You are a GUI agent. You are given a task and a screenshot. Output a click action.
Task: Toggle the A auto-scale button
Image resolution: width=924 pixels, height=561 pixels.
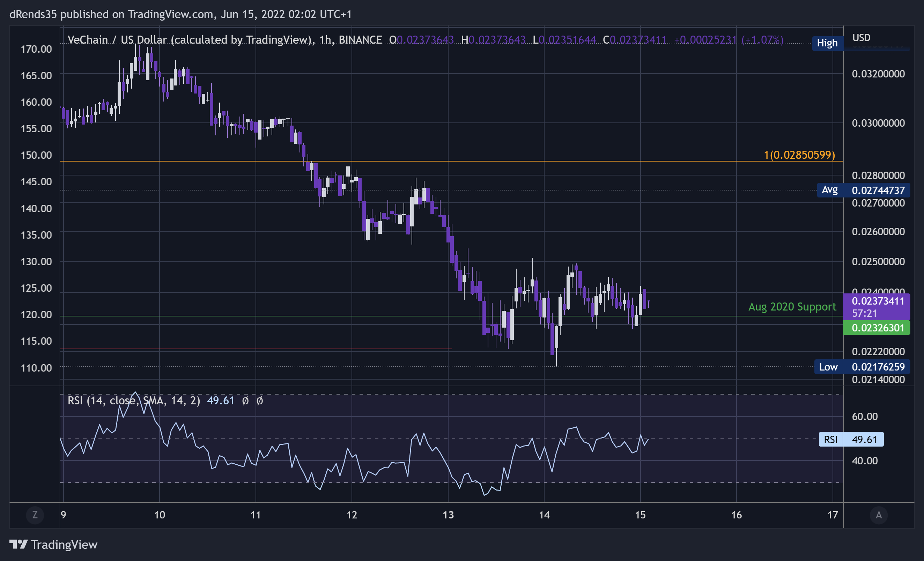pos(878,515)
